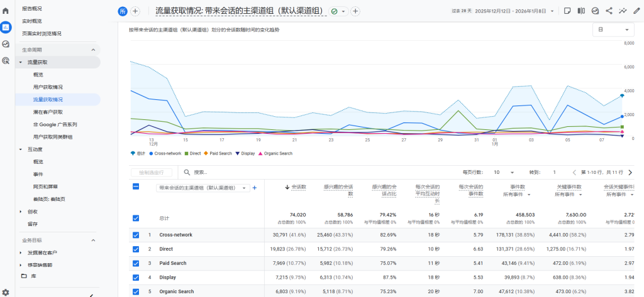
Task: Open the Advertising icon in left rail
Action: [6, 60]
